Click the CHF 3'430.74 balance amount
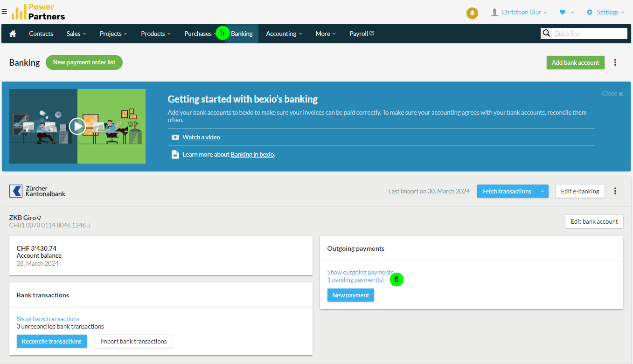This screenshot has width=633, height=364. pyautogui.click(x=36, y=248)
